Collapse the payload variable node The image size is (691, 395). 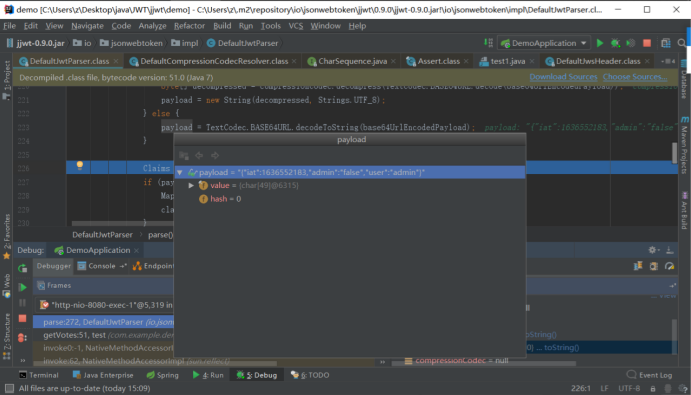[x=180, y=172]
